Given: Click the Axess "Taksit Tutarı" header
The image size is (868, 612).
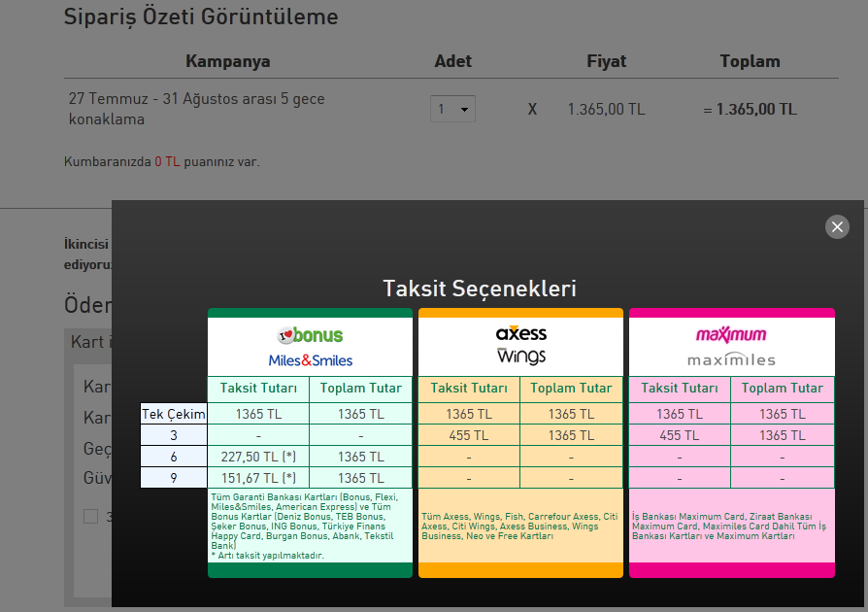Looking at the screenshot, I should coord(469,389).
